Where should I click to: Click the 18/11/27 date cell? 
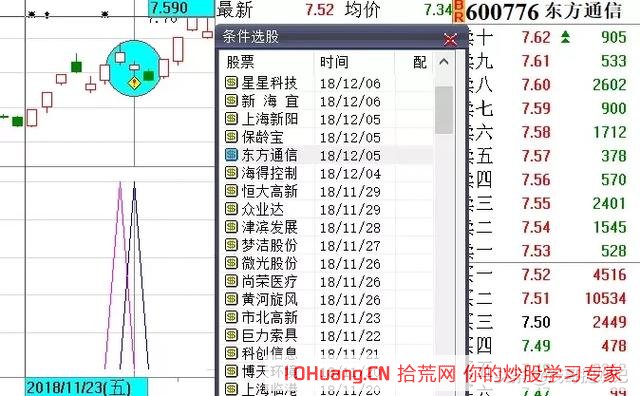point(350,246)
